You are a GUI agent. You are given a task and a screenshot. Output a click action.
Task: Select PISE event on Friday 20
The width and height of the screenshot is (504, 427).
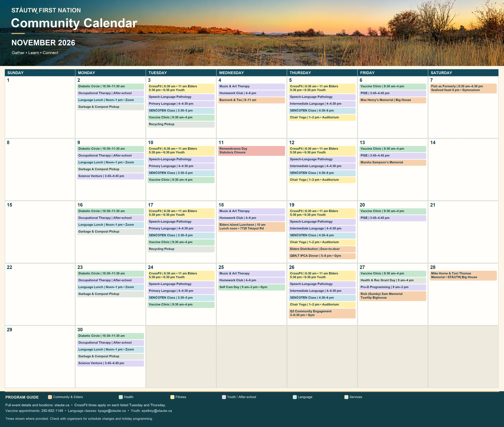click(x=393, y=218)
